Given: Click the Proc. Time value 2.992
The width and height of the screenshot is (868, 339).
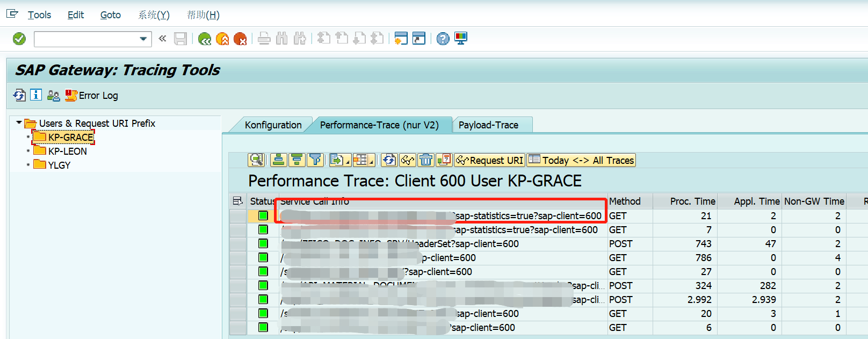Looking at the screenshot, I should click(x=699, y=300).
